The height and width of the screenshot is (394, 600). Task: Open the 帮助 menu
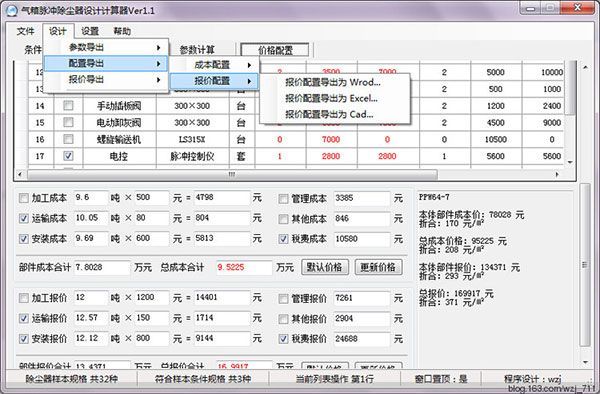(x=122, y=31)
